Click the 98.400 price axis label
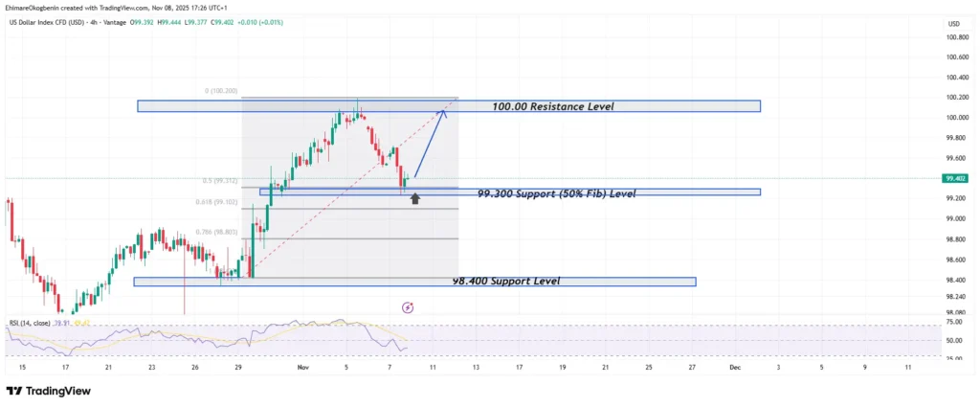The image size is (980, 407). click(x=957, y=280)
